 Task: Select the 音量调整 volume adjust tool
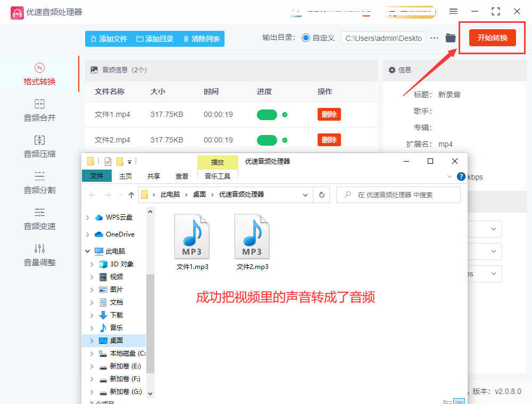39,255
